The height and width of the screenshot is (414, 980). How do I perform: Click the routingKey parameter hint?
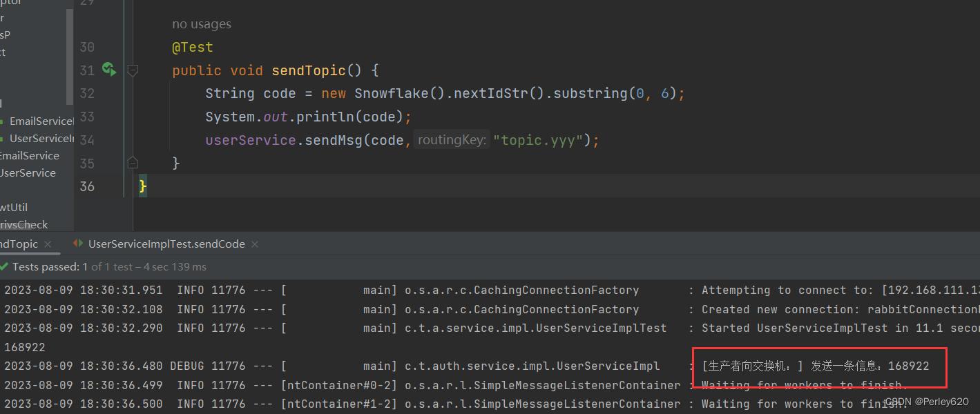click(452, 140)
